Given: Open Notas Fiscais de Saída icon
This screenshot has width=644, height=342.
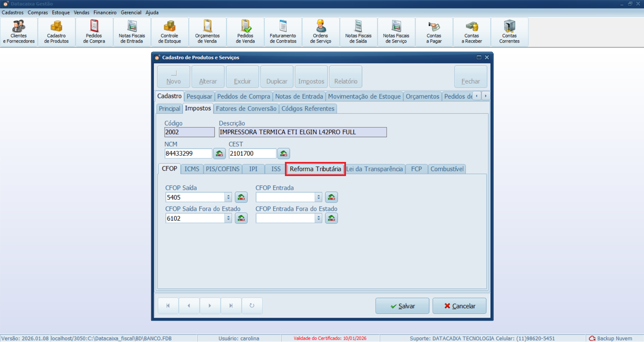Looking at the screenshot, I should (x=358, y=32).
